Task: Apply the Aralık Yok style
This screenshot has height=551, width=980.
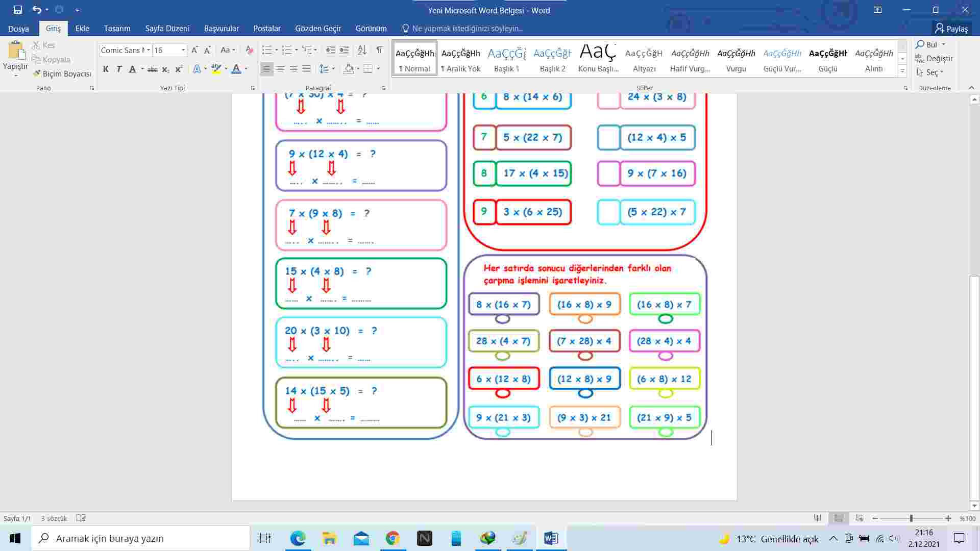Action: click(x=460, y=59)
